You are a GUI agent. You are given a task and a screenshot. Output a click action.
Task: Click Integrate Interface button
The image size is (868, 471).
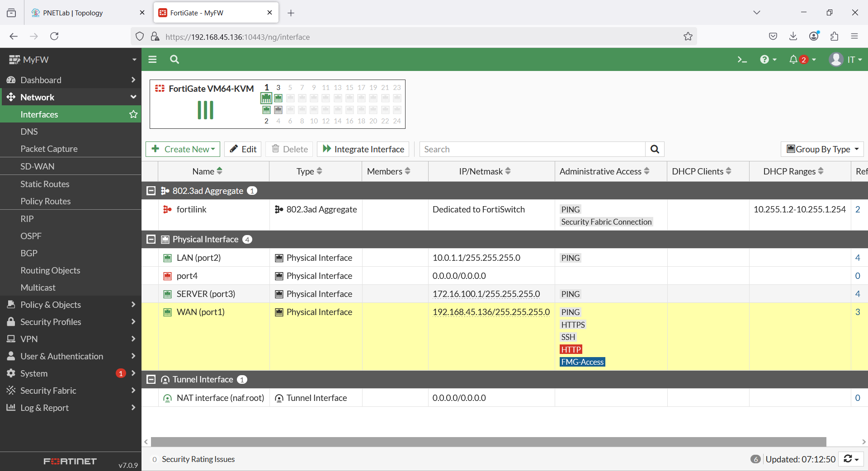[363, 149]
